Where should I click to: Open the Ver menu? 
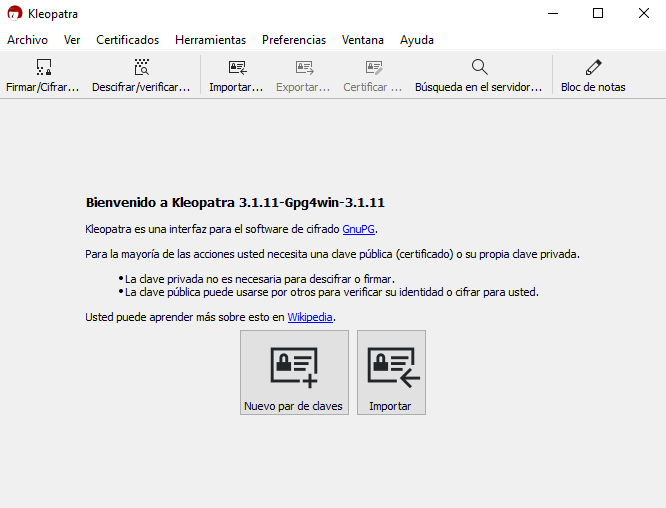point(72,40)
